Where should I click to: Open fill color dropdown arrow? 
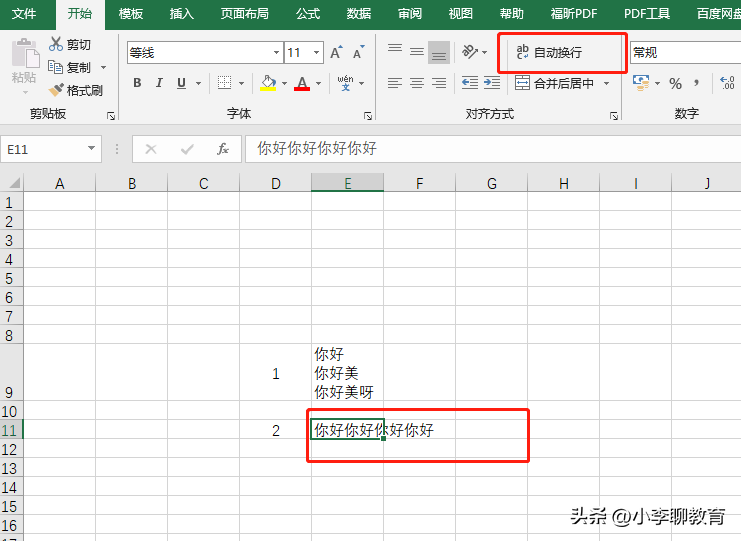point(284,84)
